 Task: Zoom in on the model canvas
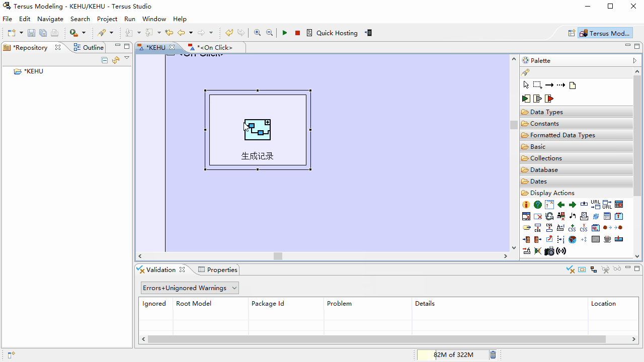[x=257, y=33]
